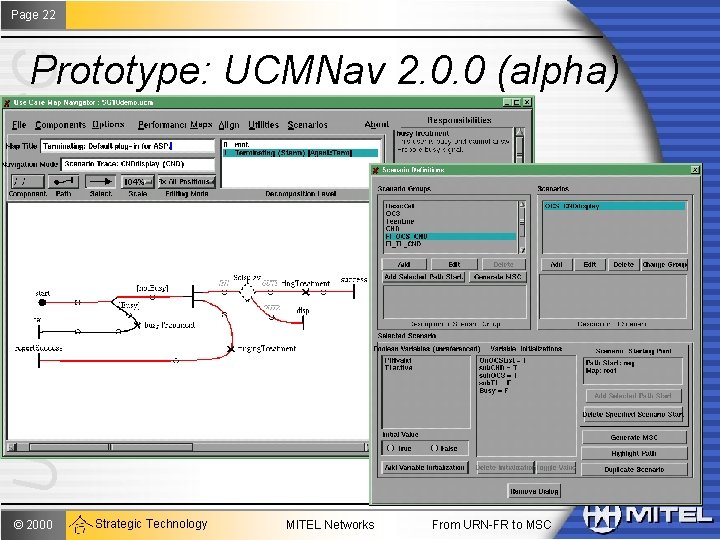Click the Scenario Groups list scrollbar
The height and width of the screenshot is (540, 720).
tap(522, 227)
